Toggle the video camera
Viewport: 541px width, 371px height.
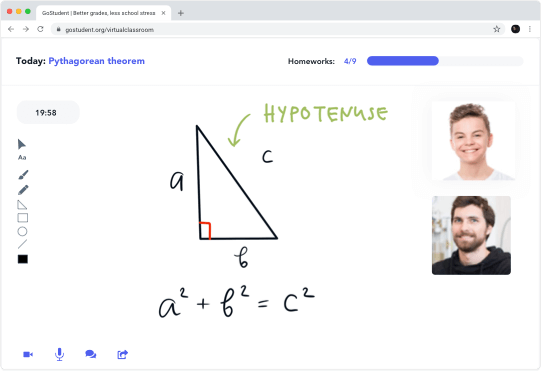point(28,354)
